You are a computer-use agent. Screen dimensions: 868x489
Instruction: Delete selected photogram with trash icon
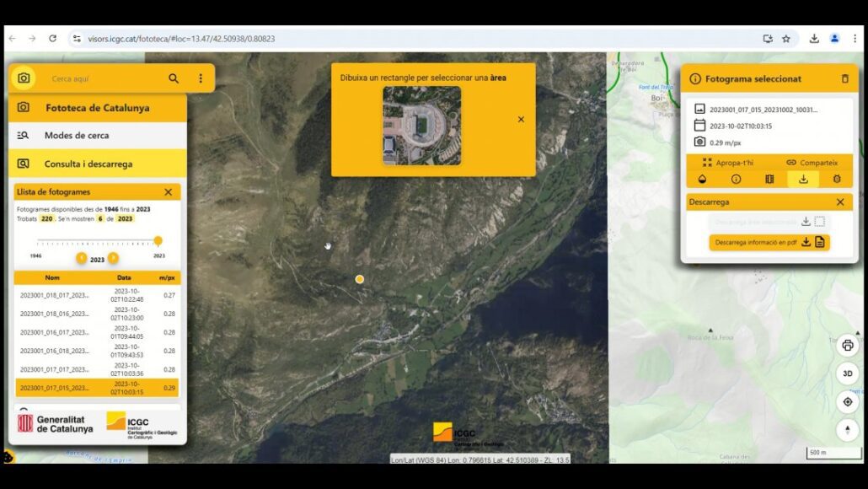845,78
